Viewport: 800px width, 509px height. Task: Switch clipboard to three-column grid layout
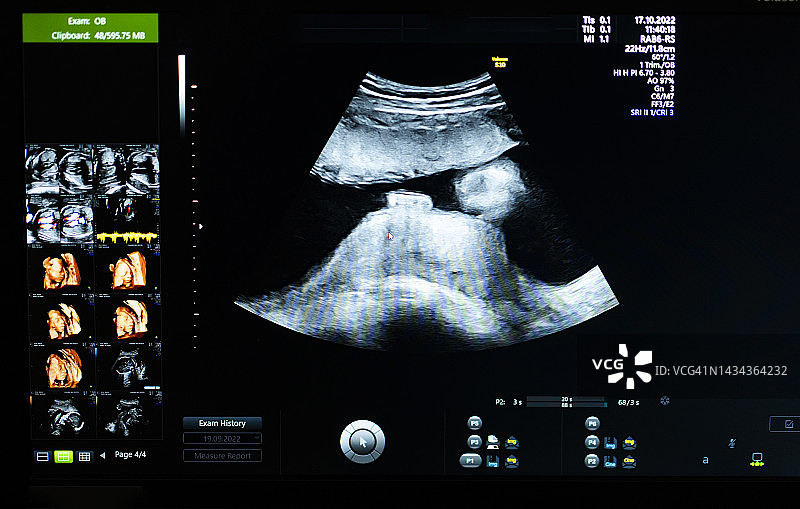click(x=84, y=456)
